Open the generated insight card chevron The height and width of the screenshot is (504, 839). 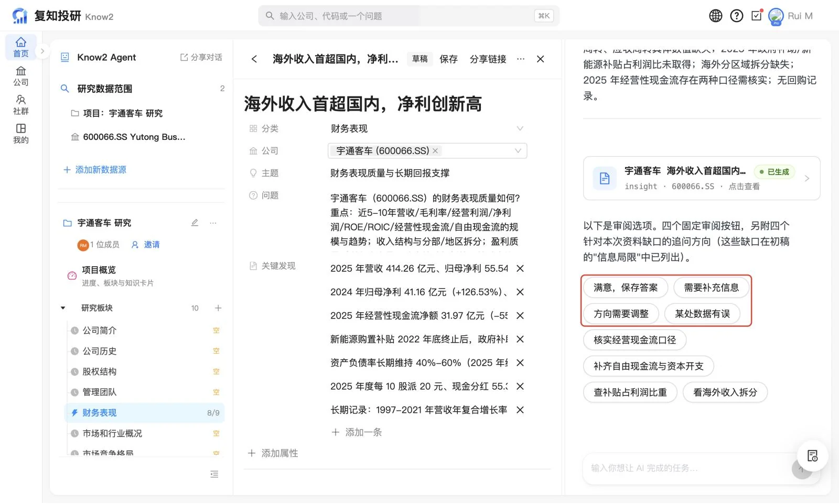coord(806,179)
